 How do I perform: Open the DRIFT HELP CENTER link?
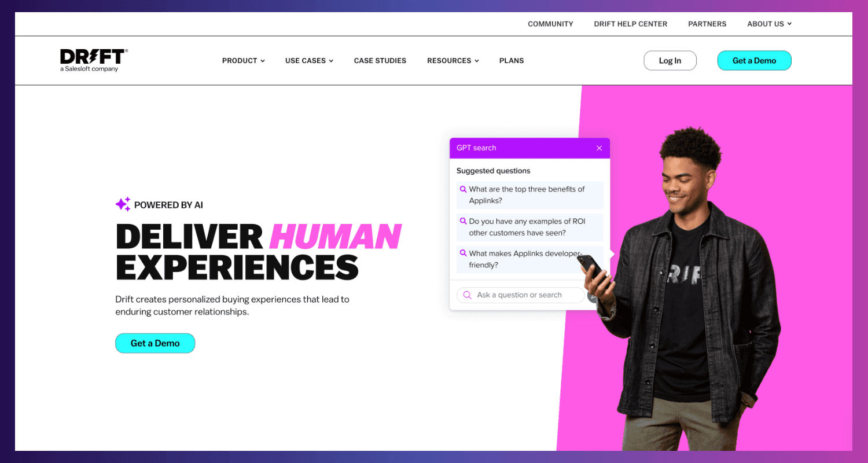pos(631,24)
